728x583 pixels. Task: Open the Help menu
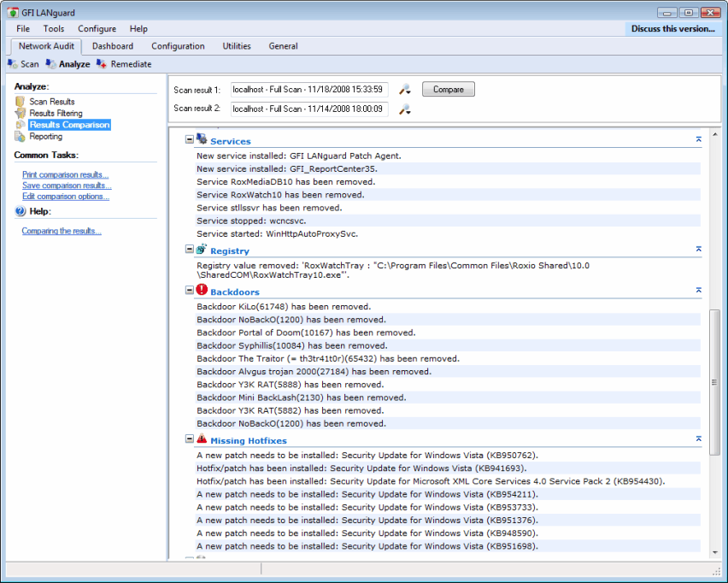point(138,29)
